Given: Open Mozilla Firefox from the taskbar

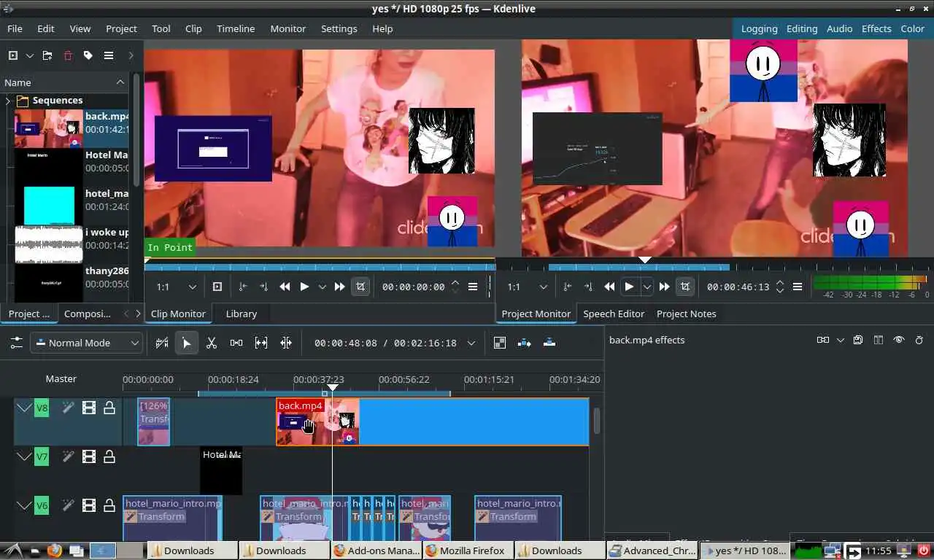Looking at the screenshot, I should [x=467, y=551].
